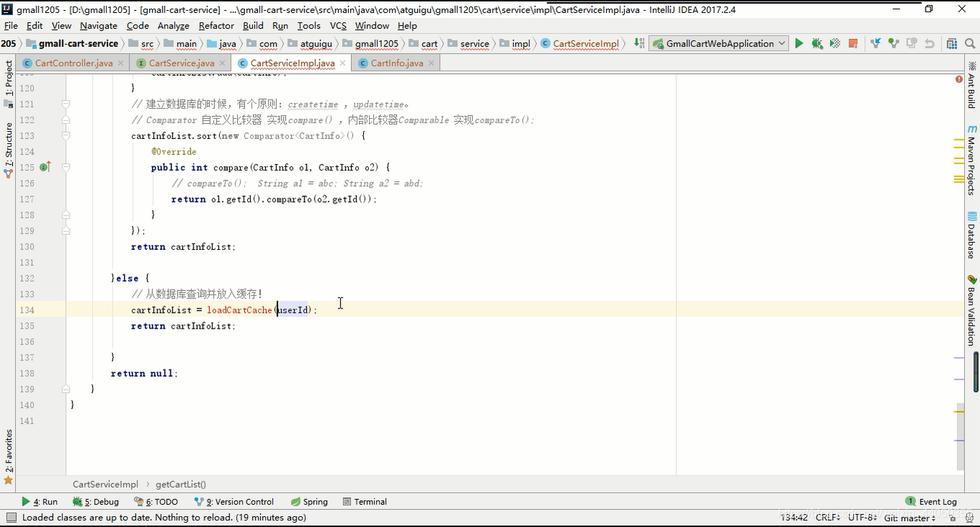Open Ant Build side panel

click(x=971, y=84)
